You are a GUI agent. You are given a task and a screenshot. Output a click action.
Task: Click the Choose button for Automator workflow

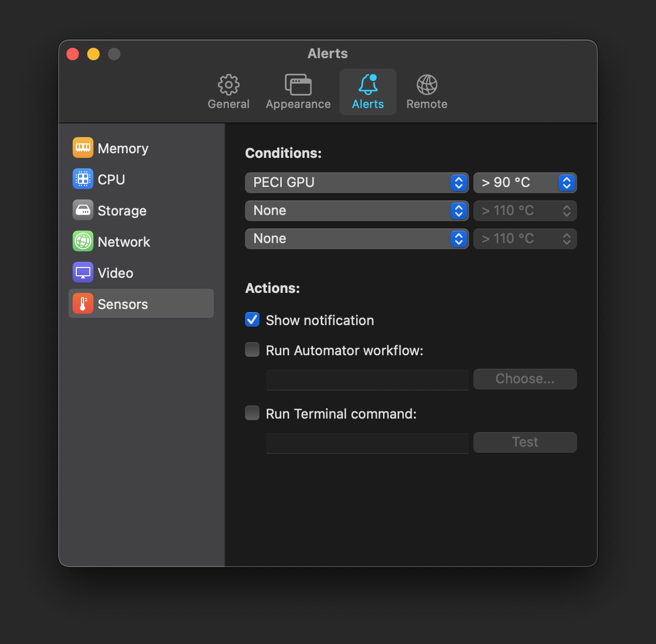click(525, 379)
